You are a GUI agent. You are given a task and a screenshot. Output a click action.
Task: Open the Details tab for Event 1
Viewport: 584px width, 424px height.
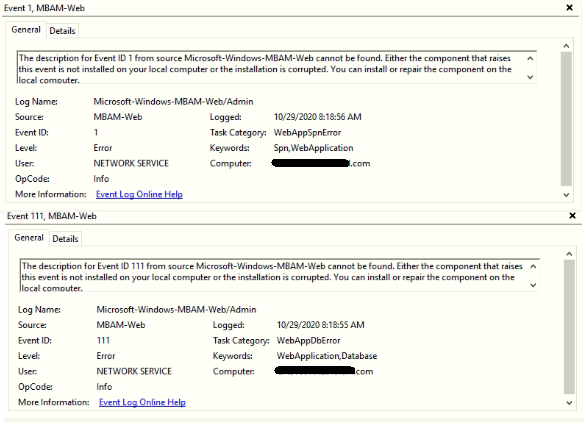pyautogui.click(x=62, y=31)
